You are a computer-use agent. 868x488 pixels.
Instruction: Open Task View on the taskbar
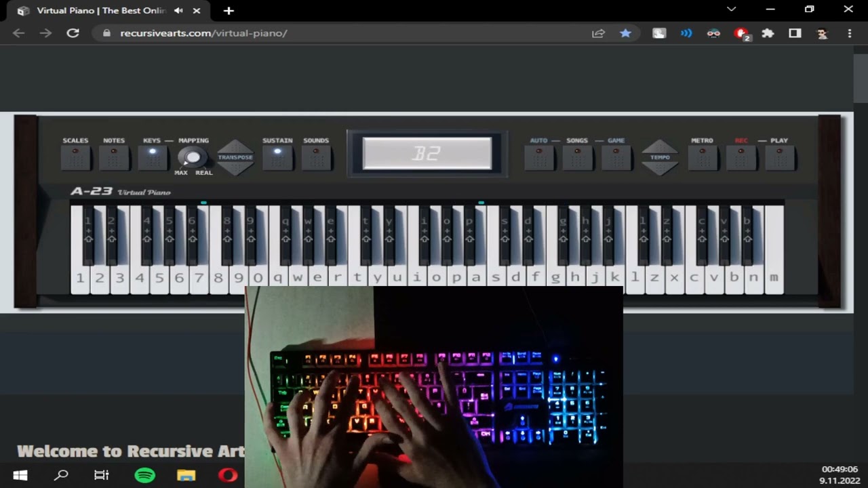click(102, 475)
